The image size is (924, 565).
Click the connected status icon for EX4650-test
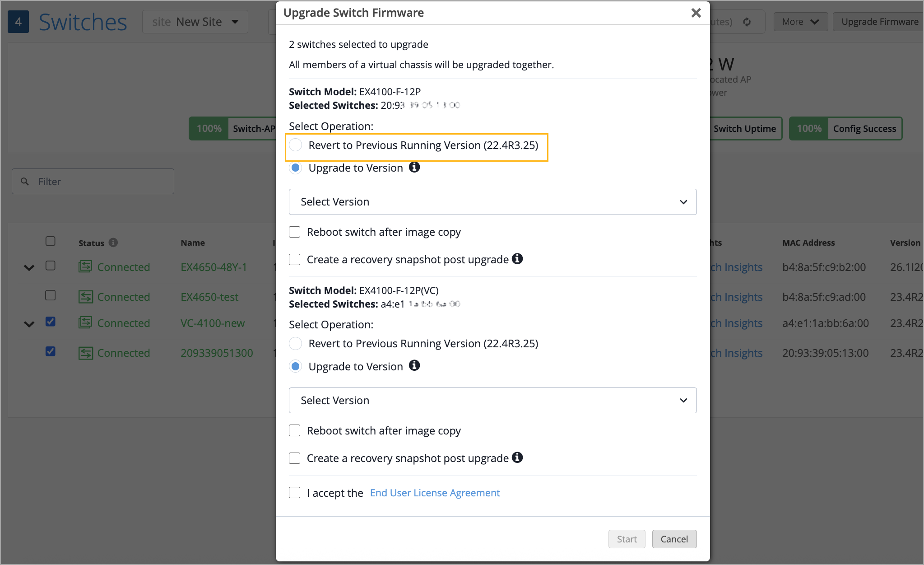point(85,297)
